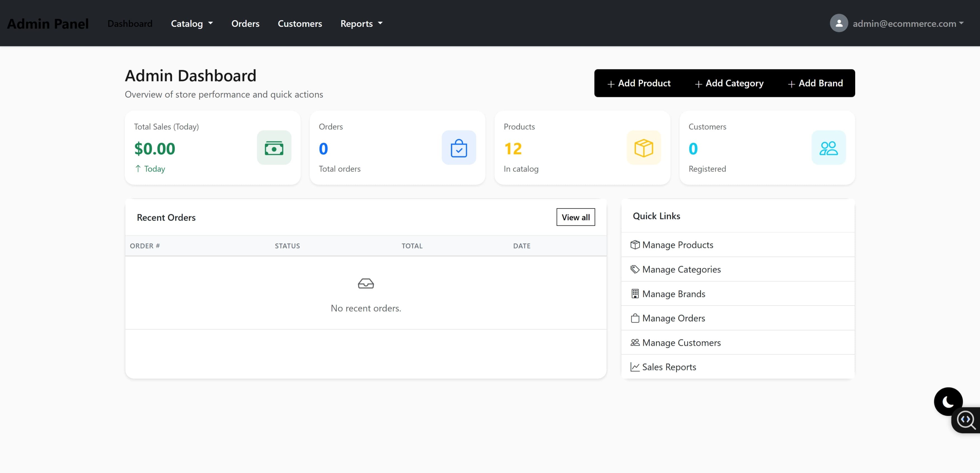Expand the Reports dropdown menu

click(x=361, y=23)
